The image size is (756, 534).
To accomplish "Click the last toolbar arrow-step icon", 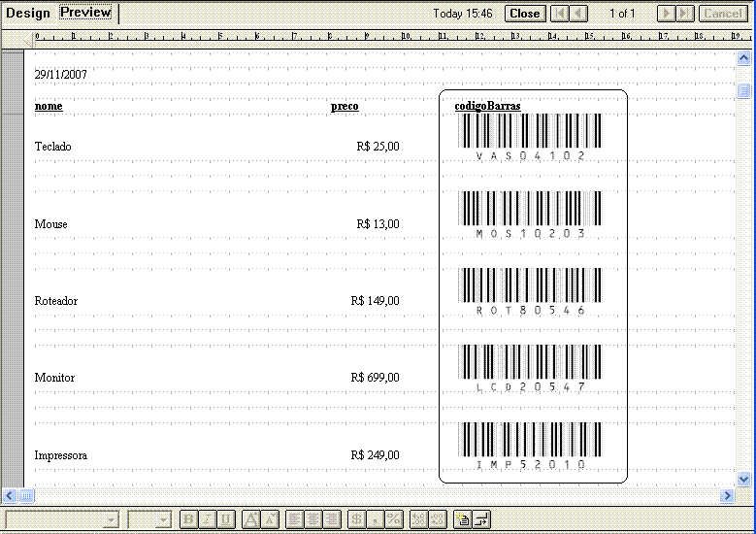I will point(481,519).
